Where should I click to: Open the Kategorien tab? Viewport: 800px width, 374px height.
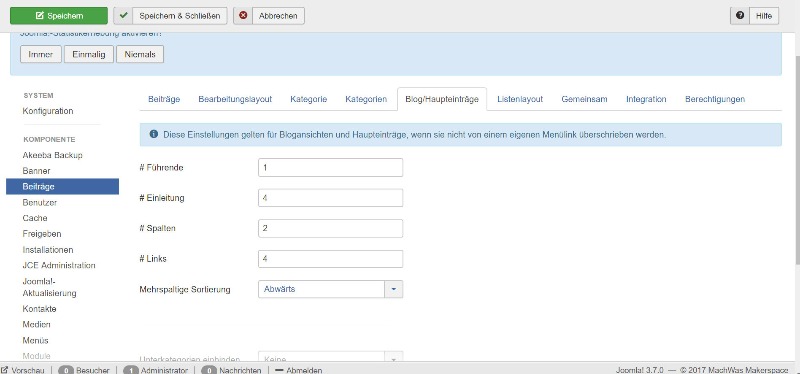pos(366,99)
